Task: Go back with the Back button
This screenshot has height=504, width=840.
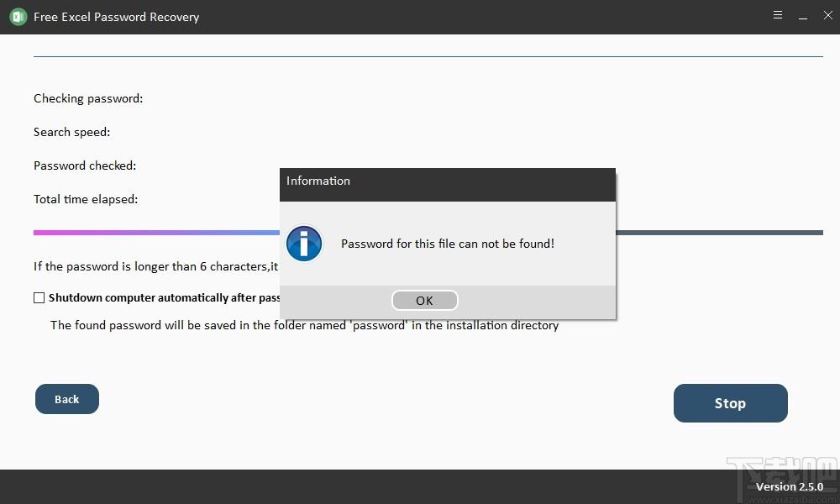Action: (x=67, y=399)
